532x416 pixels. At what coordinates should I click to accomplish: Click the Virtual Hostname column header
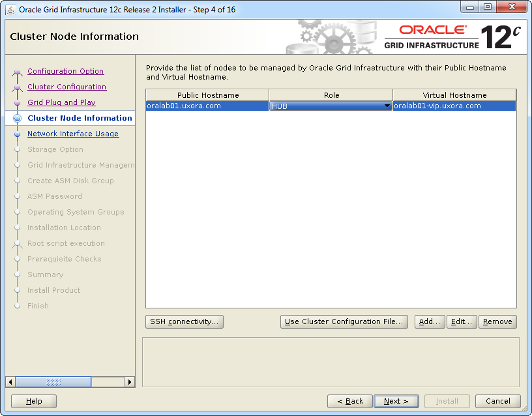pos(454,95)
